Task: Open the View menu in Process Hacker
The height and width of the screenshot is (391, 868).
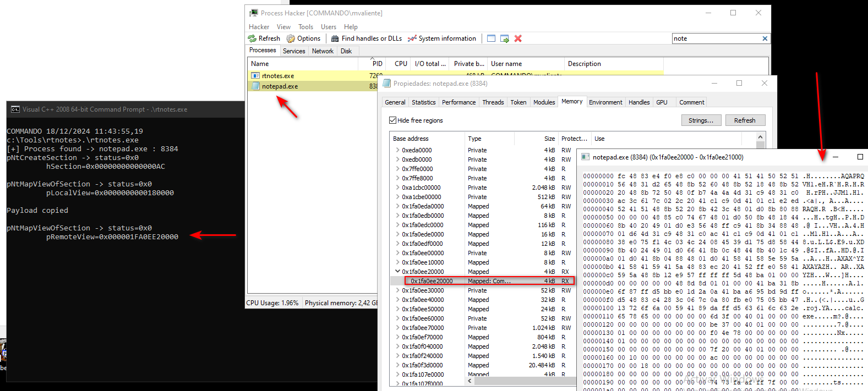Action: coord(283,27)
